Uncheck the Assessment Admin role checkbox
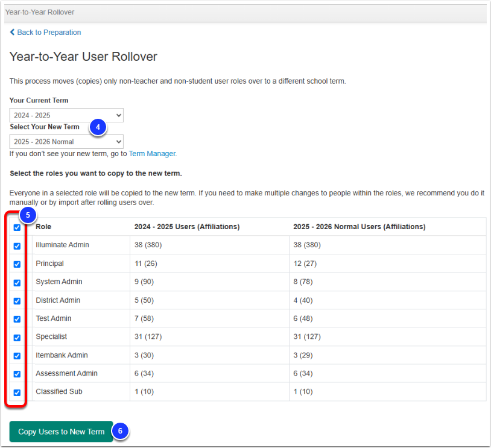Screen dimensions: 491x448 pos(17,374)
